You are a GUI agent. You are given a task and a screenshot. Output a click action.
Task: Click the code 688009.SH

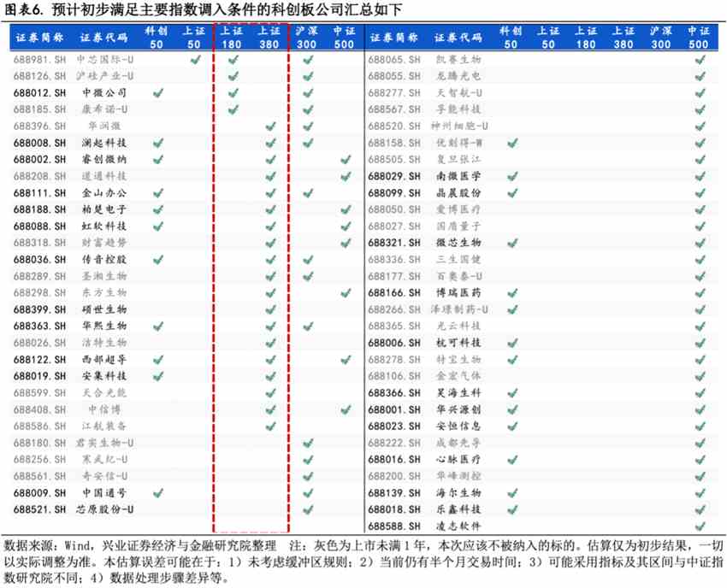40,493
